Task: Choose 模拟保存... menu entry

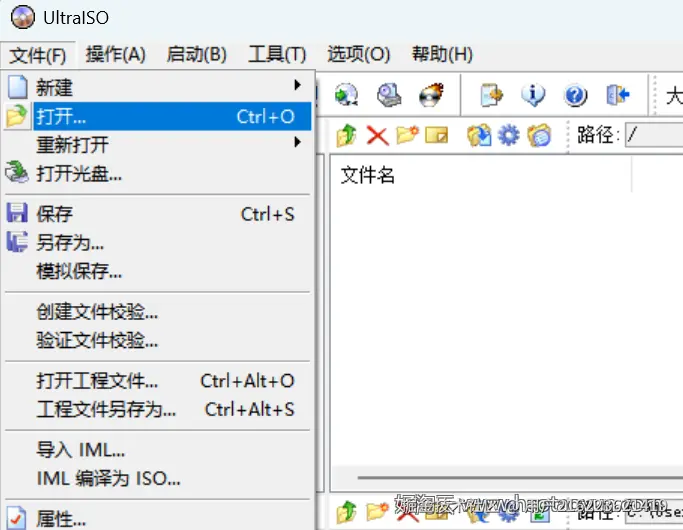Action: [157, 271]
